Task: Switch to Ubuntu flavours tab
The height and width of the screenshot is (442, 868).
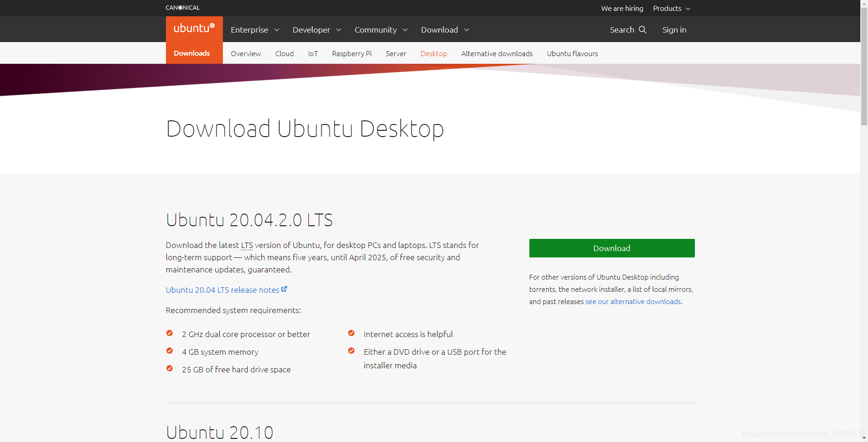Action: point(572,53)
